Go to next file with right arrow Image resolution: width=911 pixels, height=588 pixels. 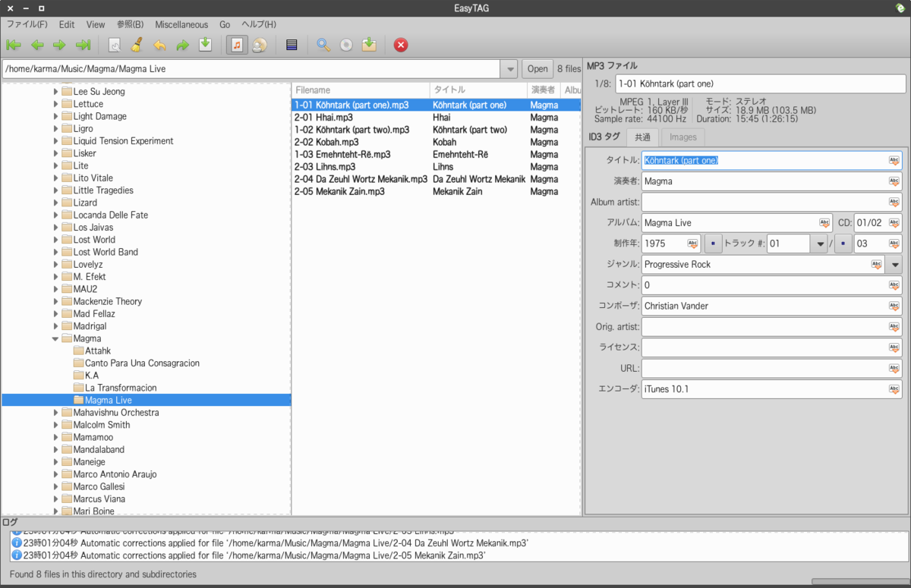(60, 45)
